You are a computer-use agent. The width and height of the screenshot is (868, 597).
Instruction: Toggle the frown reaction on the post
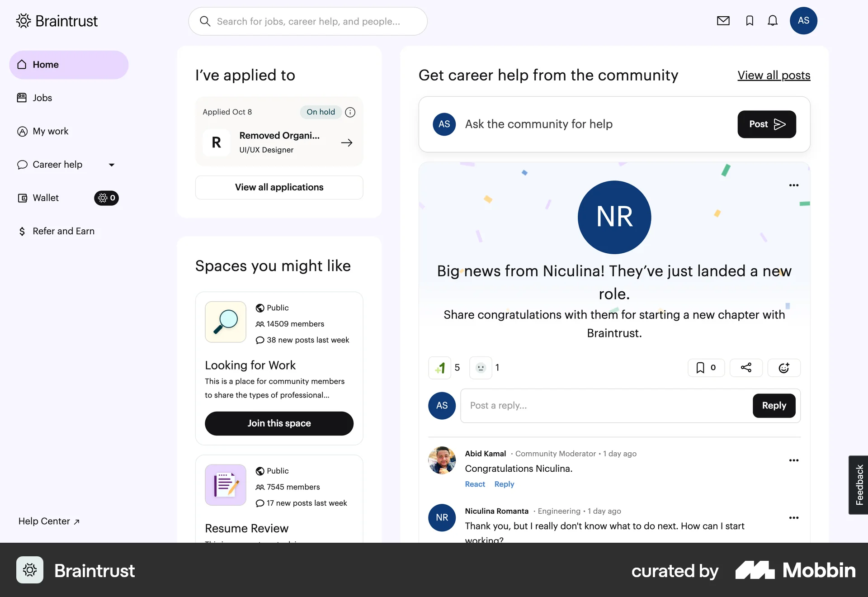coord(481,368)
